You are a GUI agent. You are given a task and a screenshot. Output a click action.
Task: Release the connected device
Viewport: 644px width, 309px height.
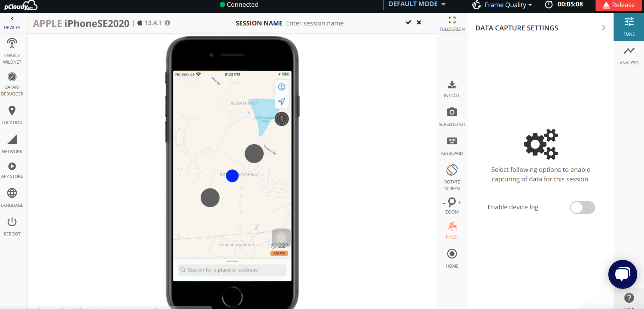pos(619,5)
